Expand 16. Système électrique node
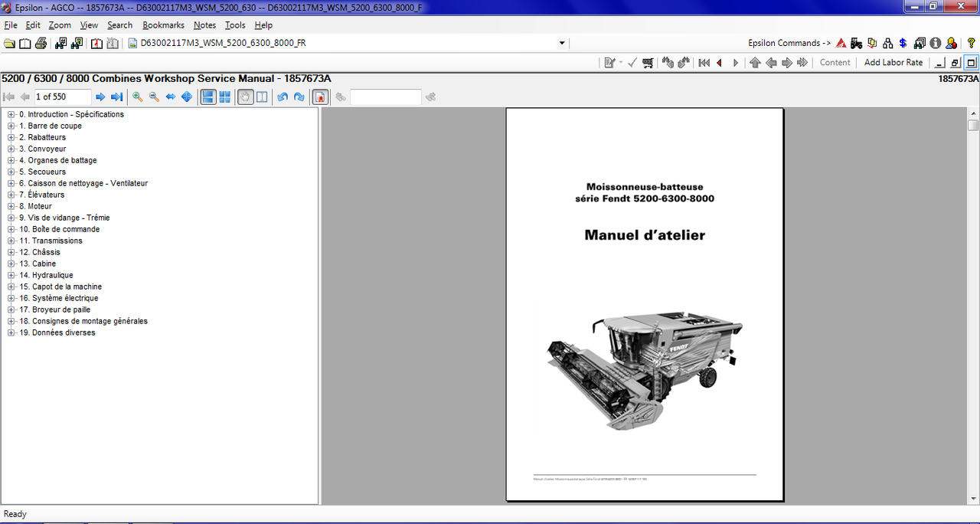Image resolution: width=980 pixels, height=524 pixels. (x=11, y=299)
